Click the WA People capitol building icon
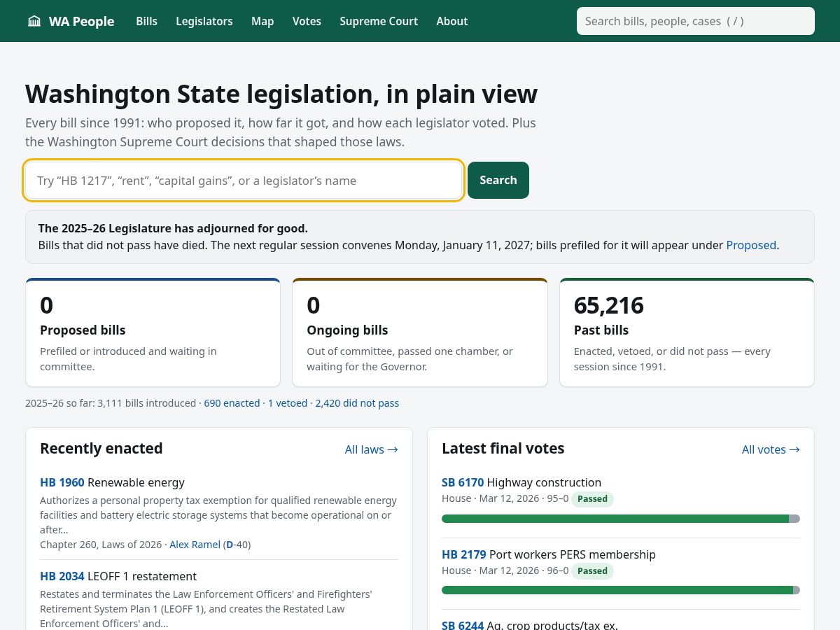Screen dimensions: 840x630 pyautogui.click(x=34, y=21)
